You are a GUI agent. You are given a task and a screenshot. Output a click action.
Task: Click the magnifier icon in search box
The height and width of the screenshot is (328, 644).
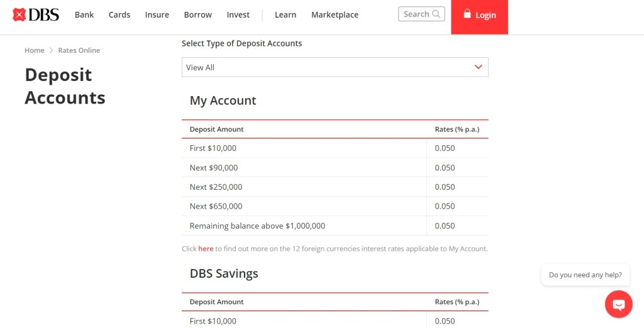(x=436, y=14)
